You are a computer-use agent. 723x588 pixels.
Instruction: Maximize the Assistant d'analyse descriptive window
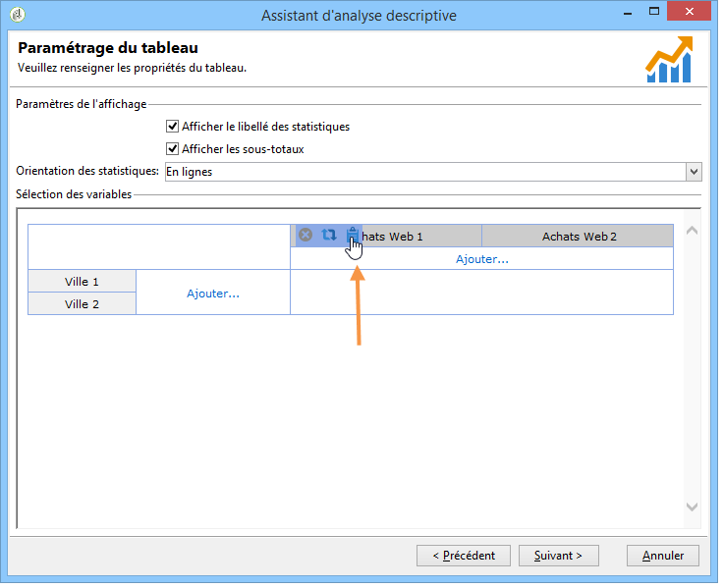tap(654, 12)
